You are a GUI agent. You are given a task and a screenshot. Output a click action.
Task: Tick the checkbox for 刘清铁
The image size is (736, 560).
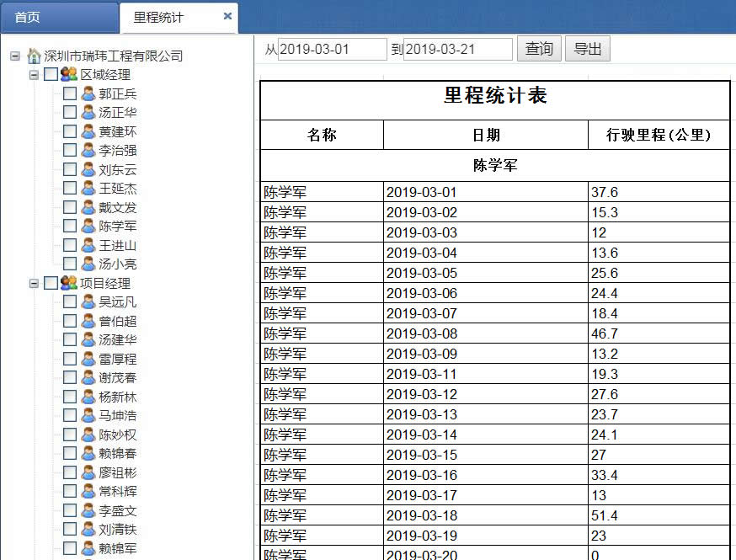69,529
